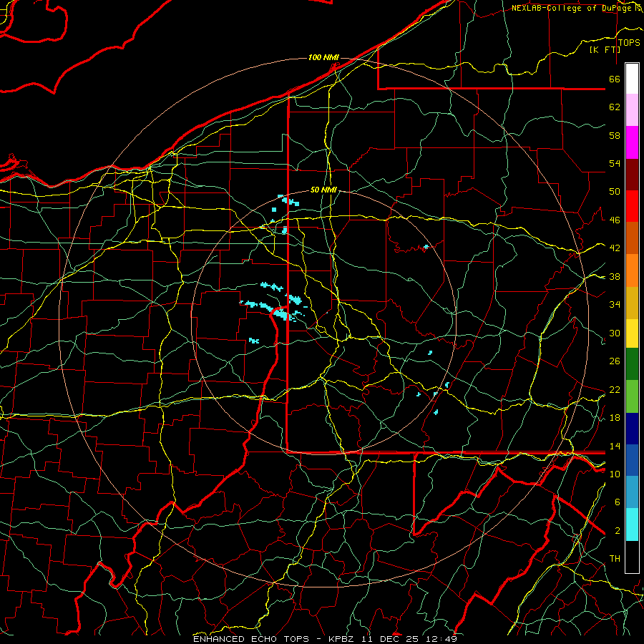Click the 'NEXLAB-College of DuPage' credit text
The image size is (644, 644).
click(x=573, y=8)
